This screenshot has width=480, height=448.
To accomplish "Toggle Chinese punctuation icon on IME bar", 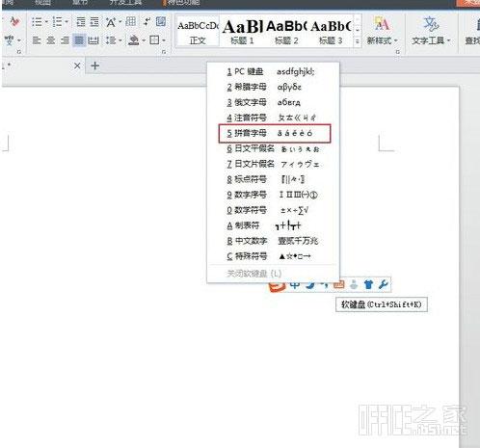I will (x=325, y=285).
